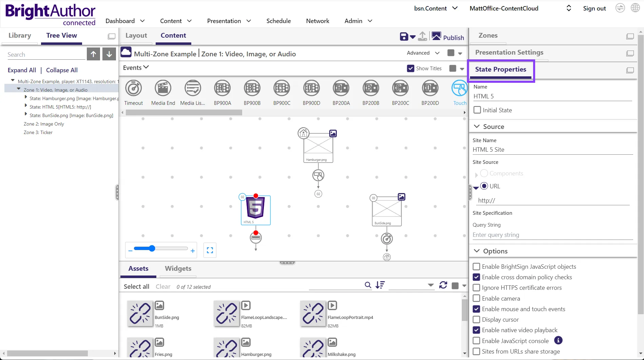Open the Widgets tab
The image size is (644, 360).
178,268
